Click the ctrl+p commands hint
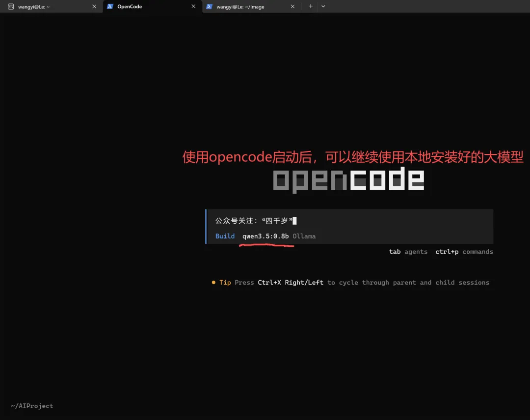Image resolution: width=530 pixels, height=420 pixels. point(464,252)
